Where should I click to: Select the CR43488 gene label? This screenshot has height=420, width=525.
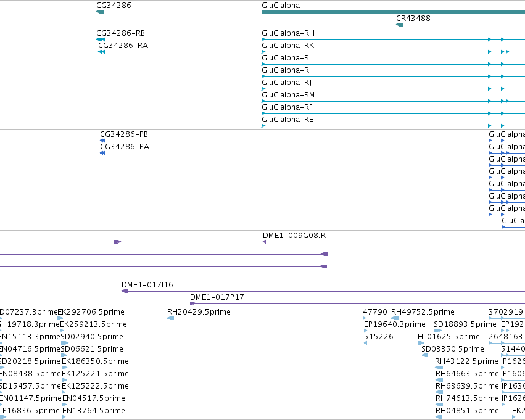tap(413, 18)
